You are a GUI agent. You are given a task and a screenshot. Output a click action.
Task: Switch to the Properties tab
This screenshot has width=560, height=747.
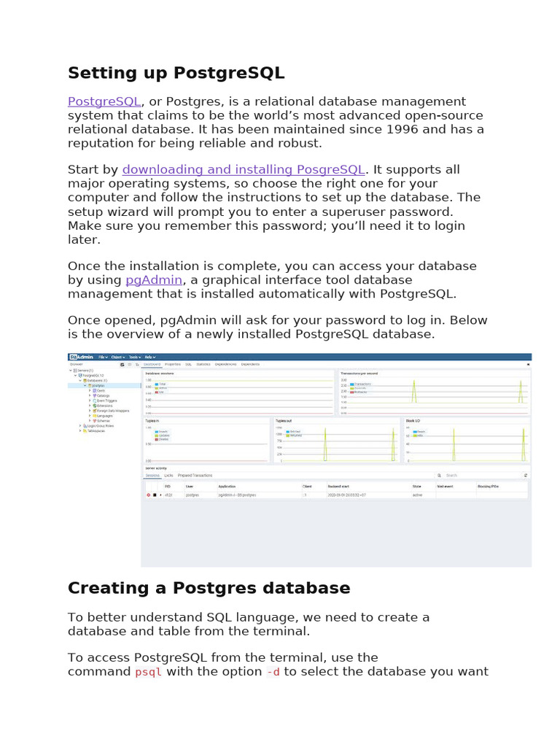click(172, 365)
